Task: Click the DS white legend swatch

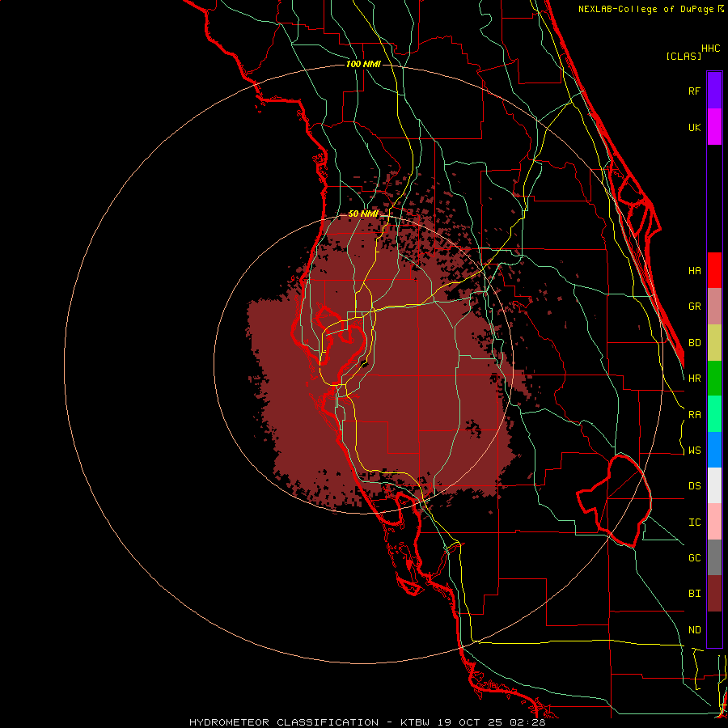Action: (x=714, y=485)
